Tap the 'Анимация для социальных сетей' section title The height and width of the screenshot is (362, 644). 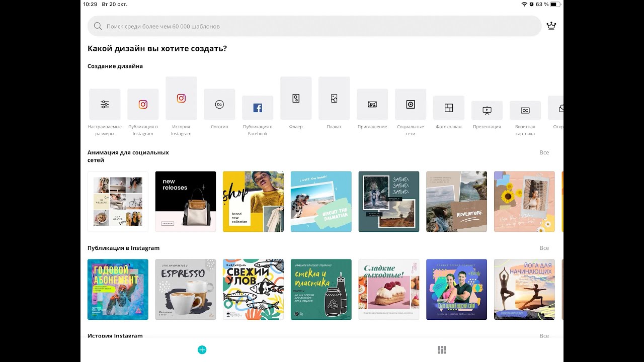click(x=128, y=156)
